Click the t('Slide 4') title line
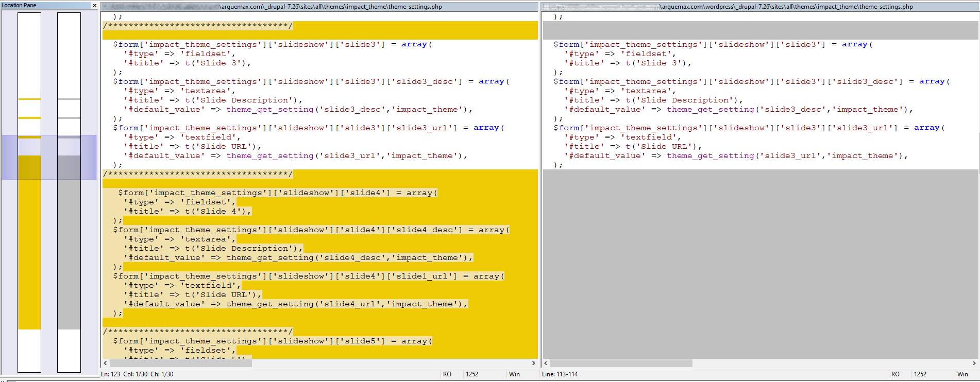The height and width of the screenshot is (382, 980). tap(188, 212)
